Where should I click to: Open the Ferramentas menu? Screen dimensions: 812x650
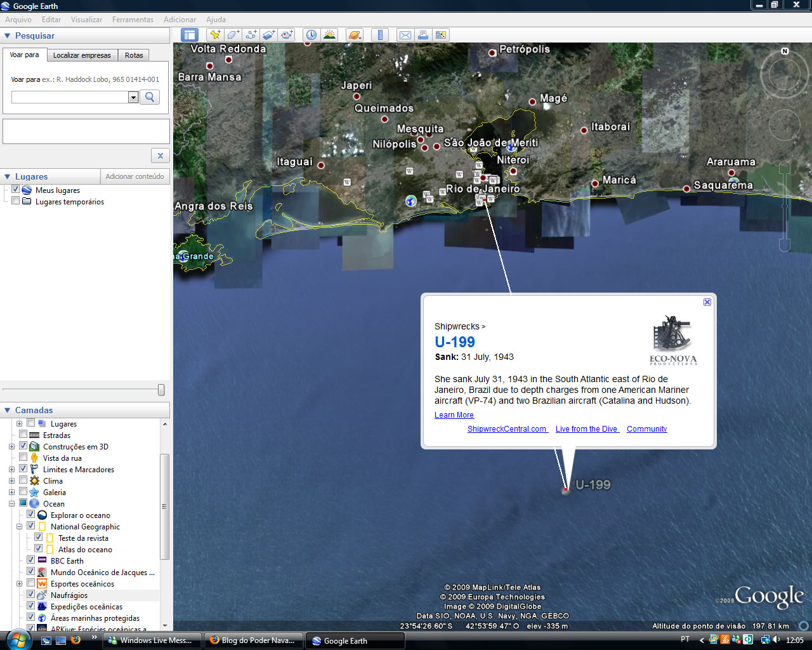[x=133, y=20]
